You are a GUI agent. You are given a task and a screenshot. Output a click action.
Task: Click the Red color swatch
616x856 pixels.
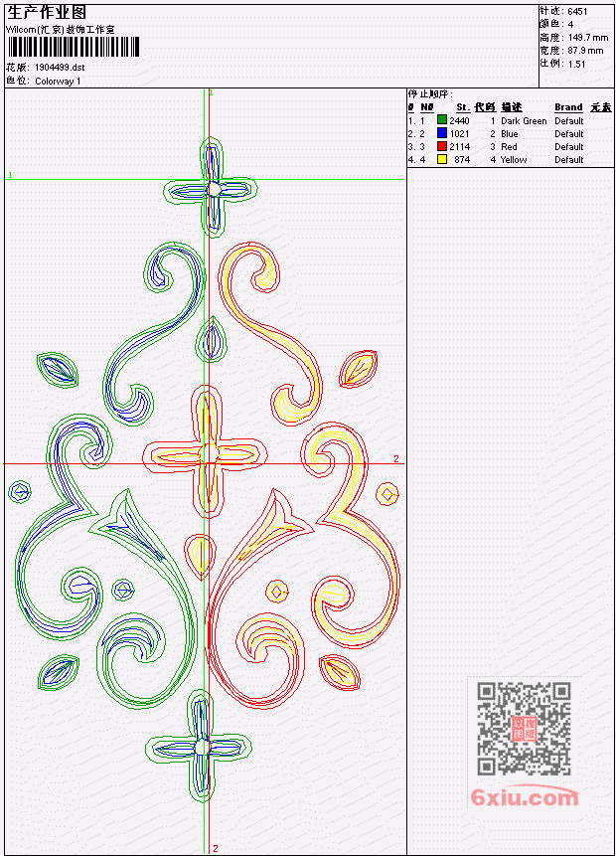442,146
